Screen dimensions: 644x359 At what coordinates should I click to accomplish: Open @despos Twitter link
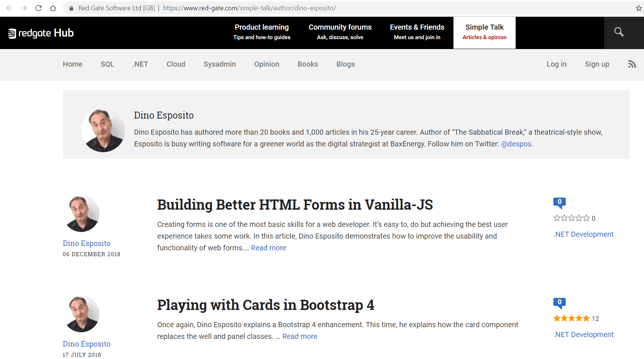pos(516,144)
